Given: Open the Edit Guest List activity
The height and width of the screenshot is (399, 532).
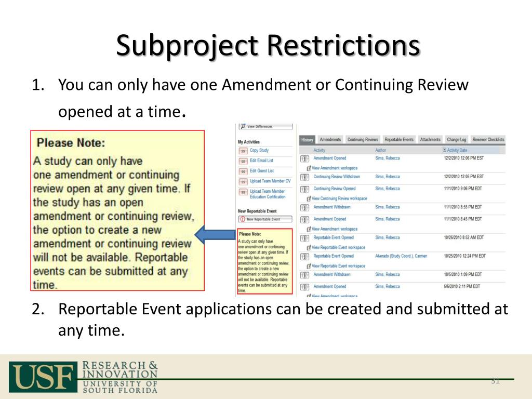Looking at the screenshot, I should (x=262, y=171).
